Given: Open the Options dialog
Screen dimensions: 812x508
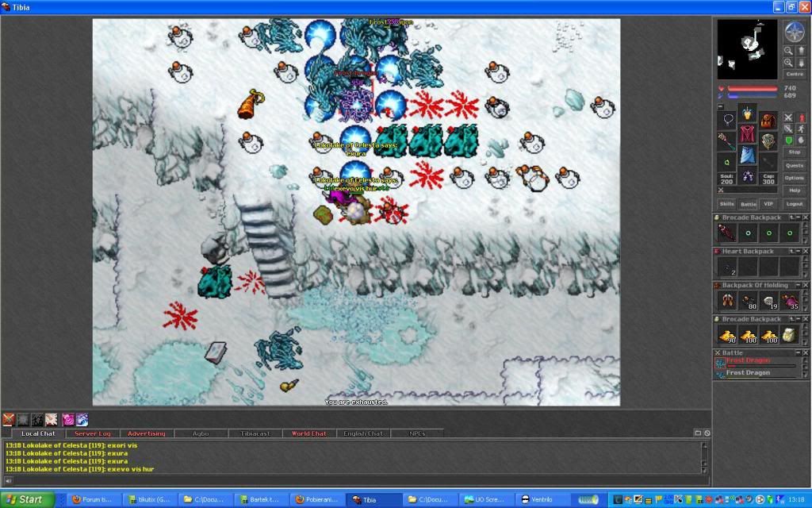Looking at the screenshot, I should coord(795,178).
